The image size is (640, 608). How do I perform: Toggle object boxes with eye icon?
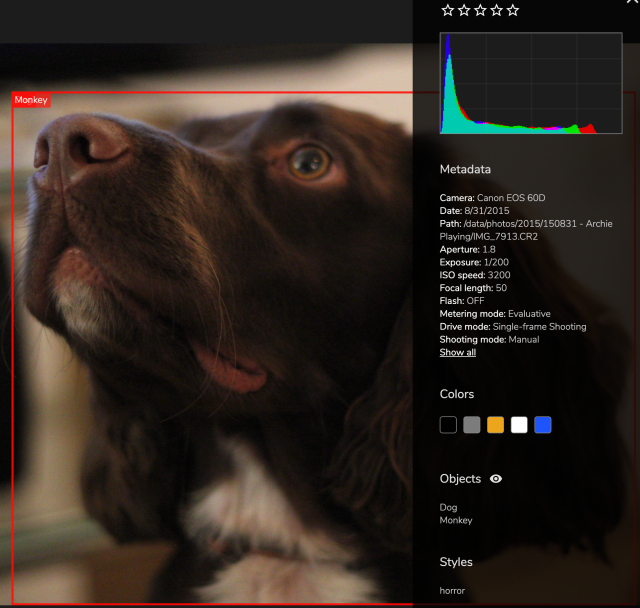[496, 479]
